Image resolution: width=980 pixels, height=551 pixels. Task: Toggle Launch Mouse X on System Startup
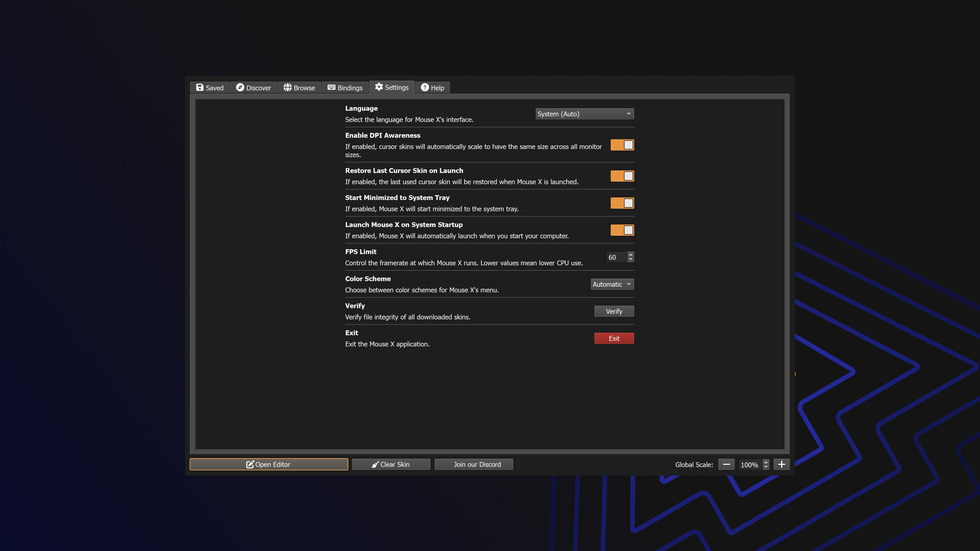click(x=622, y=230)
